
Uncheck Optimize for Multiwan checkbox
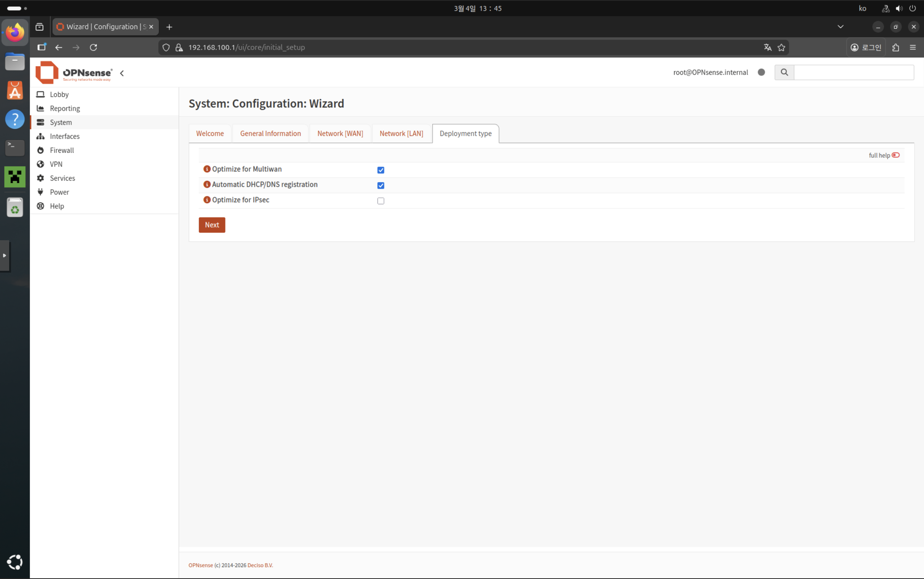380,170
